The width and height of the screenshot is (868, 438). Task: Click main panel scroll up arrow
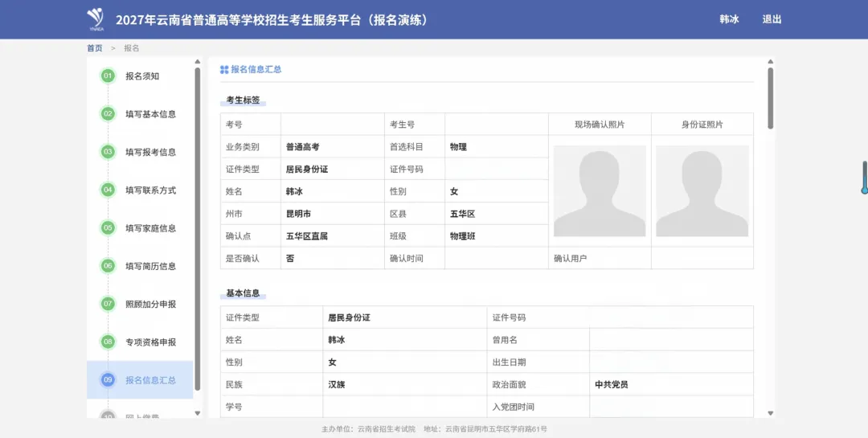pyautogui.click(x=770, y=61)
